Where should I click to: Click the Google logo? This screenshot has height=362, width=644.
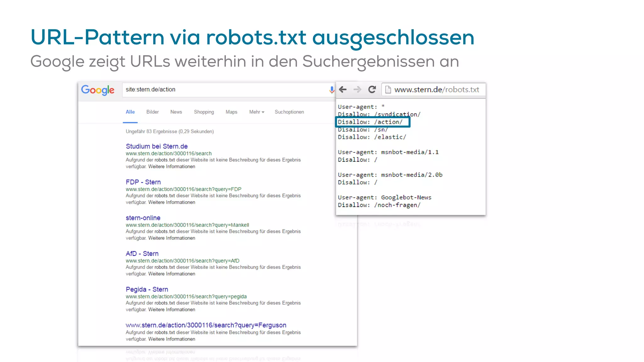[x=98, y=90]
